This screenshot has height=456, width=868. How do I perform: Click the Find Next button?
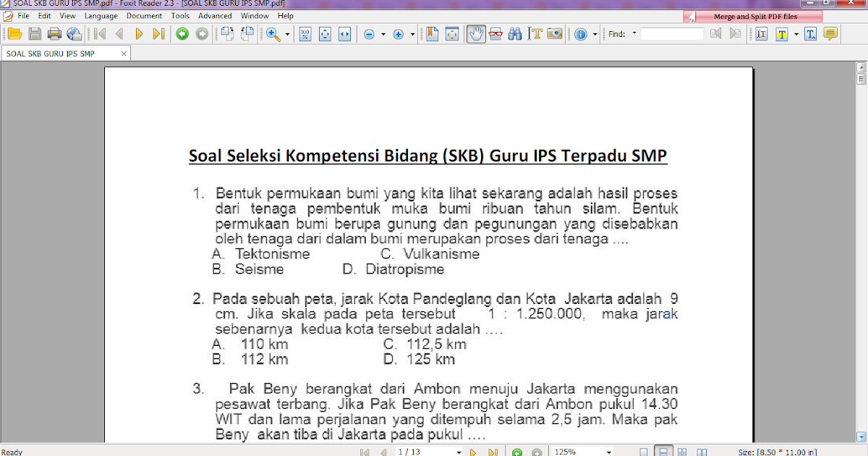(734, 33)
